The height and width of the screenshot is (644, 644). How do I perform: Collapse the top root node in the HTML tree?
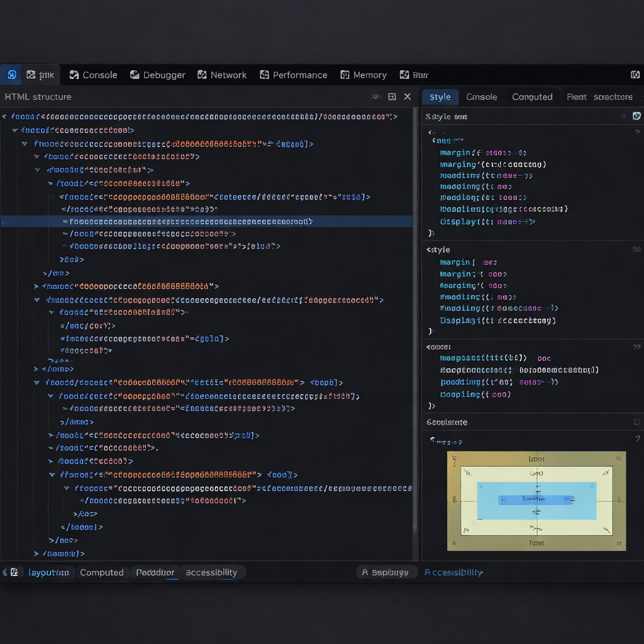(x=5, y=116)
